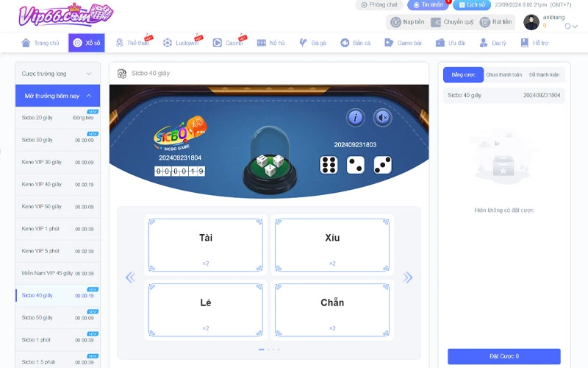588x368 pixels.
Task: Select Keno VIP 30 giây in sidebar
Action: tap(57, 162)
